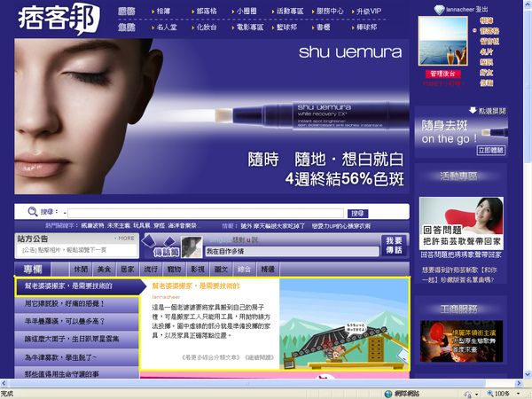Switch to the 流行 column tab

click(x=151, y=270)
